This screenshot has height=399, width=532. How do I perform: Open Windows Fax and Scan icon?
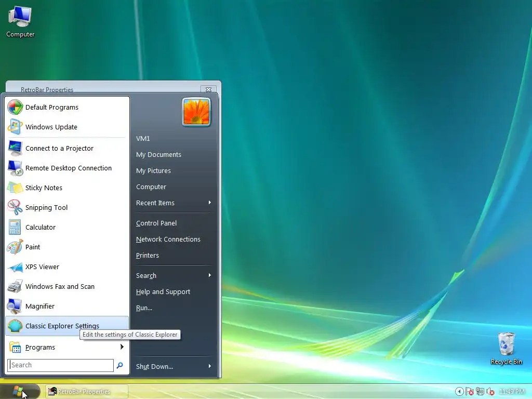point(15,286)
